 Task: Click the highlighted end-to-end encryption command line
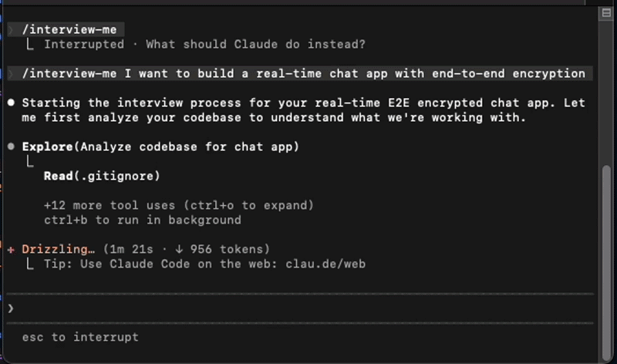tap(300, 73)
